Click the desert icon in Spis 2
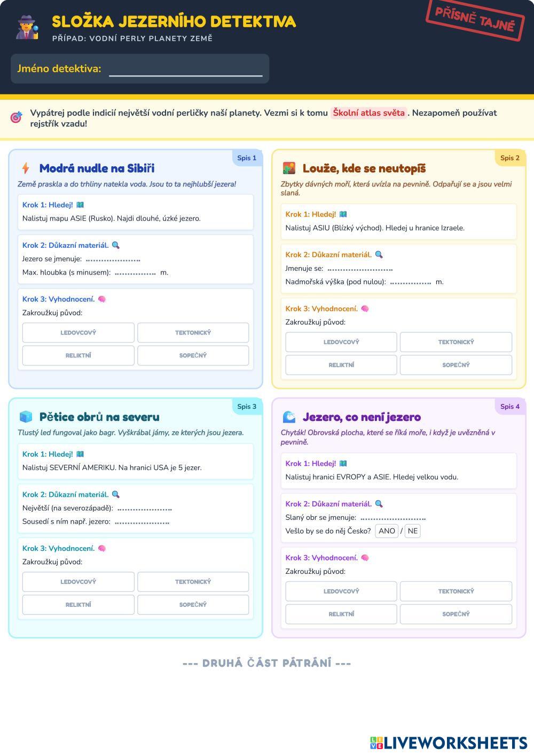 tap(289, 168)
